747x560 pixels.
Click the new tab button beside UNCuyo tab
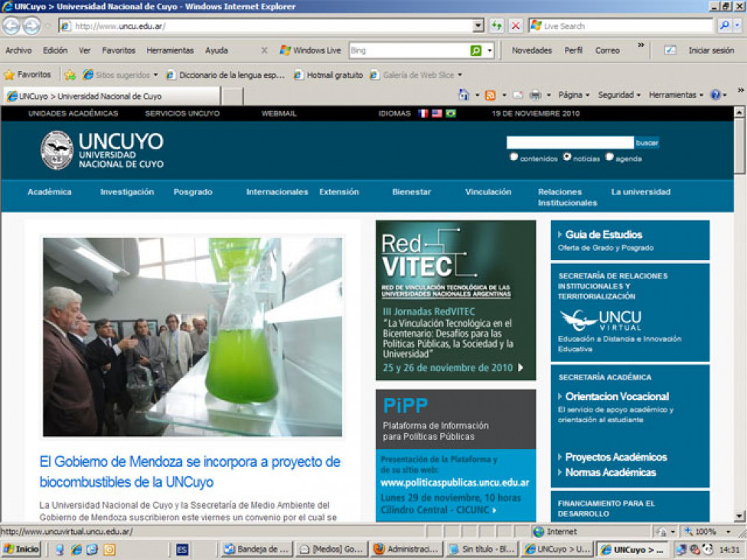pyautogui.click(x=232, y=96)
